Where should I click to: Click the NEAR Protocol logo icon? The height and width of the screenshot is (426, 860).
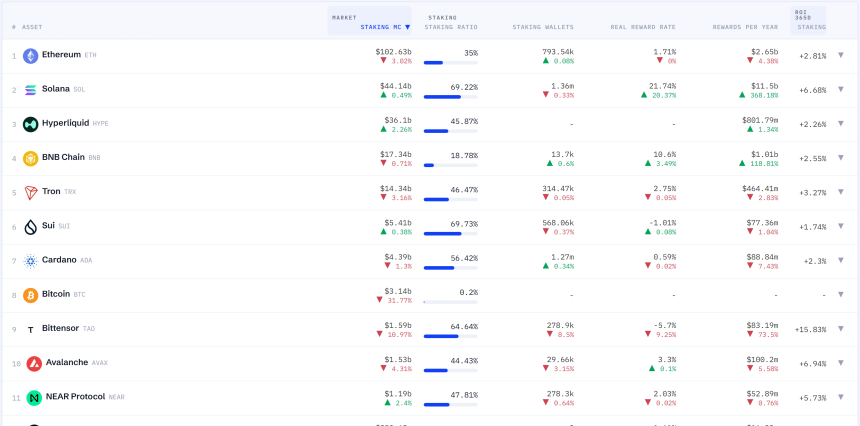pos(34,397)
